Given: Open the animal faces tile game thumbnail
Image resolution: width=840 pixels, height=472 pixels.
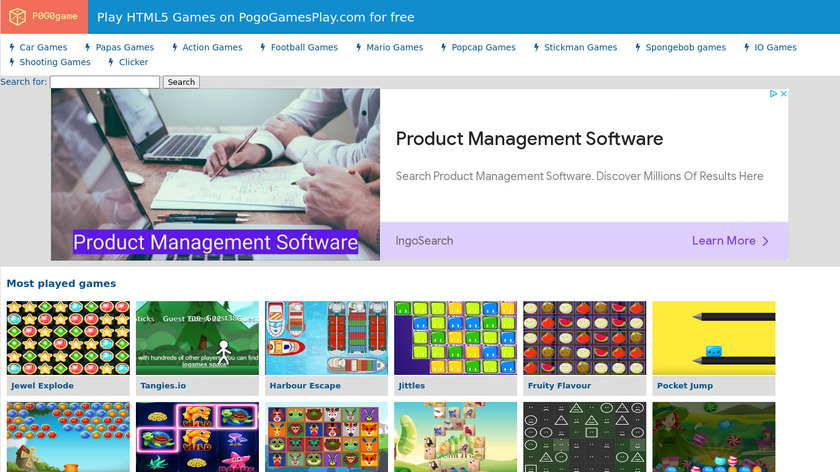Looking at the screenshot, I should (326, 437).
